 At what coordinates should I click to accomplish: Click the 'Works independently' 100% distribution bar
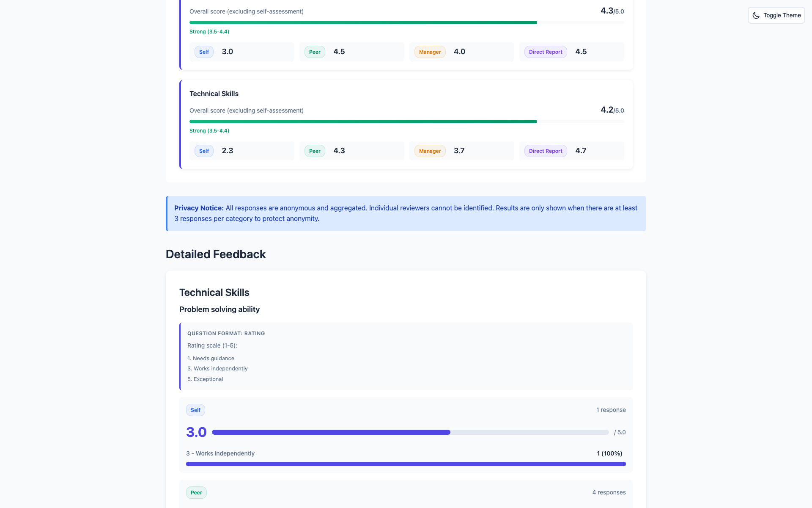pyautogui.click(x=406, y=464)
